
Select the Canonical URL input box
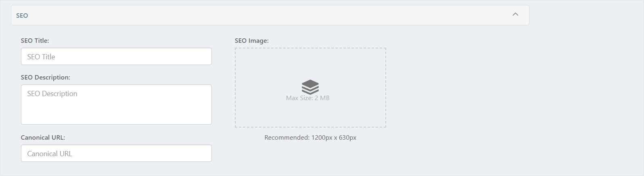(116, 153)
